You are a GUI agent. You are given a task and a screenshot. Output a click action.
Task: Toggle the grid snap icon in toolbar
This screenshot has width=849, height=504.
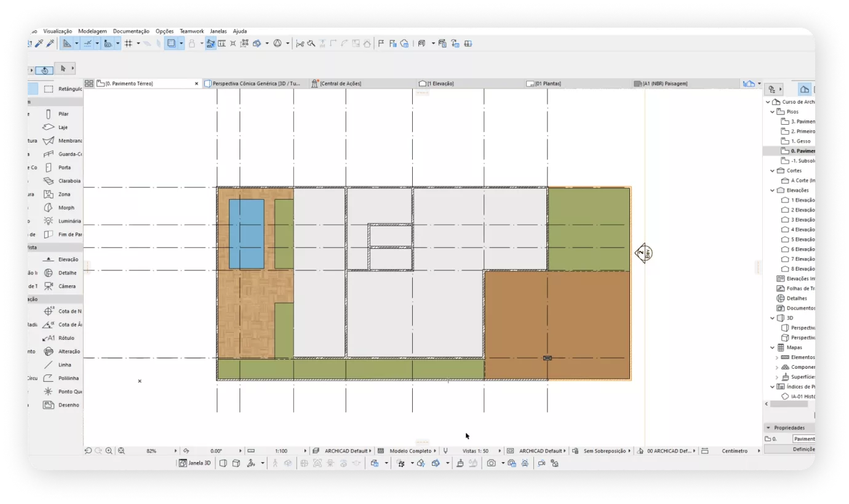pos(129,44)
